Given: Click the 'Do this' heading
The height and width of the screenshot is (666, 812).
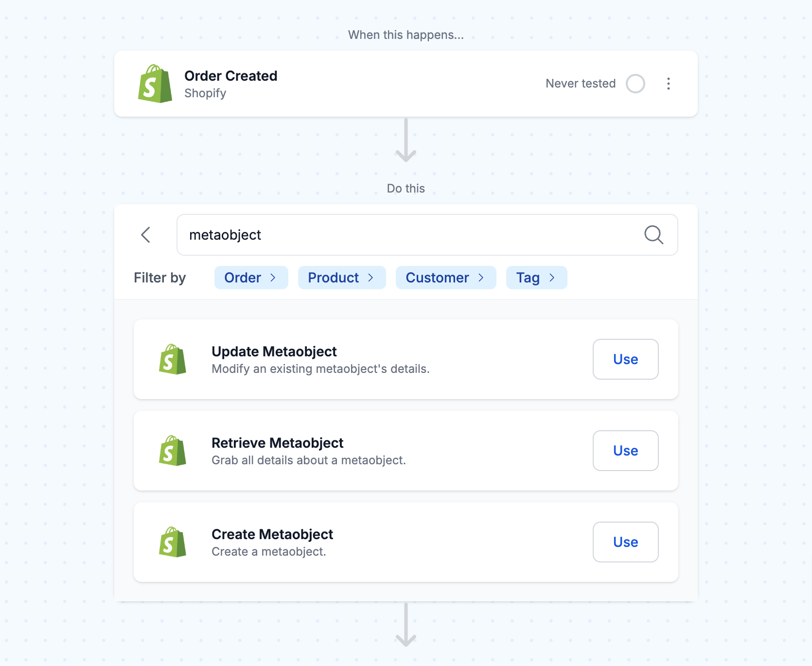Looking at the screenshot, I should (x=406, y=189).
